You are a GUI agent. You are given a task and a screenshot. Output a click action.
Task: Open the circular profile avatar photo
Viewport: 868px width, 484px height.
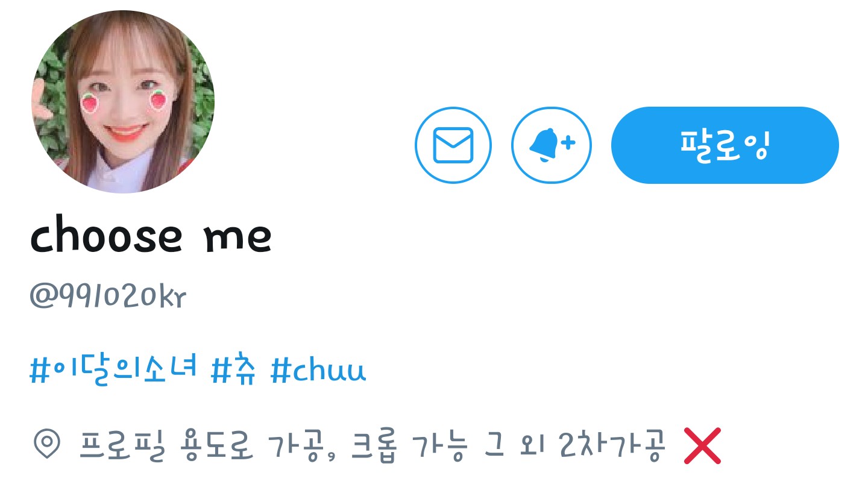click(x=123, y=101)
